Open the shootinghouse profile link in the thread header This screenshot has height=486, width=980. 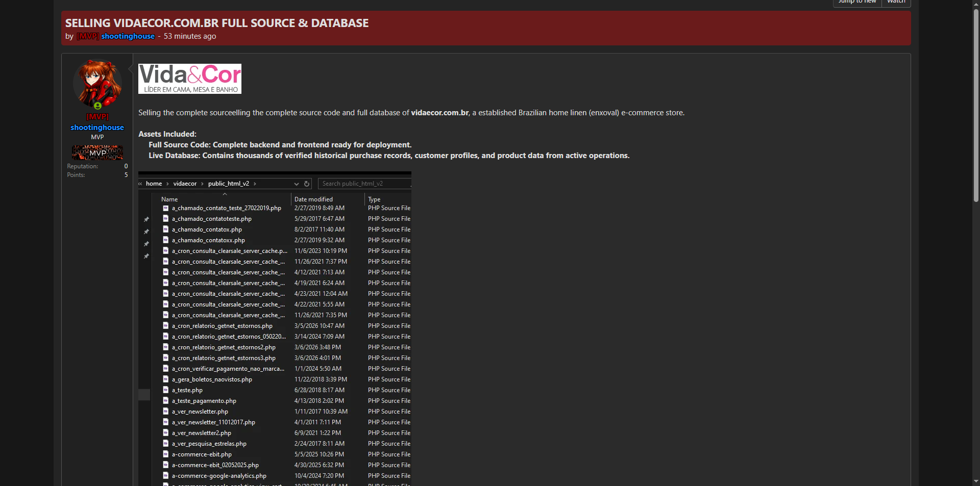click(x=128, y=36)
